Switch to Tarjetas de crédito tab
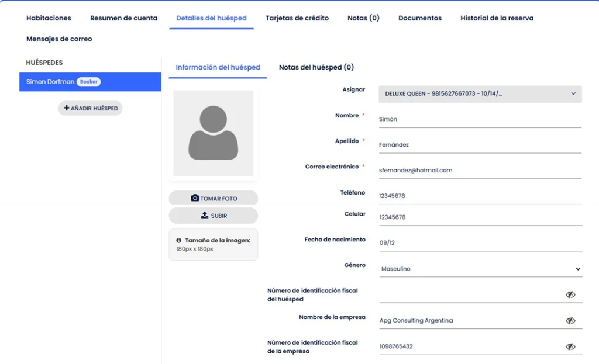Viewport: 599px width, 364px height. click(x=297, y=18)
